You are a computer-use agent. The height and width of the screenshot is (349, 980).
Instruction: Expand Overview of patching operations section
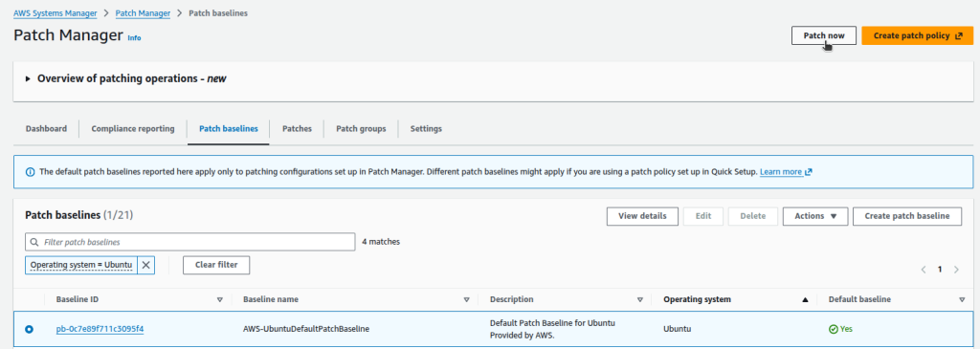[28, 79]
